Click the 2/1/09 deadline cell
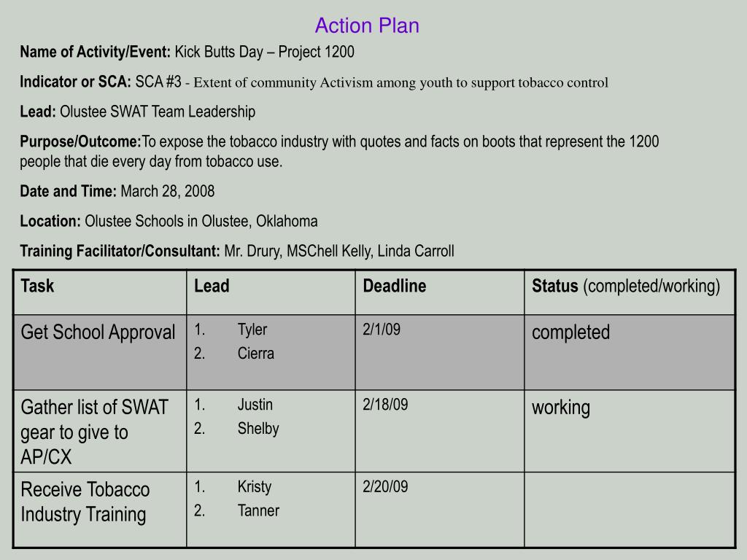This screenshot has width=747, height=560. 382,330
